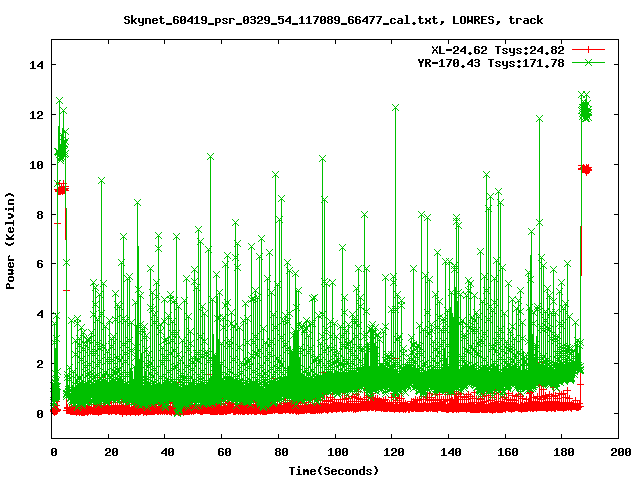Screen dimensions: 640x480
Task: Click y-axis tick label 14
Action: tap(36, 65)
